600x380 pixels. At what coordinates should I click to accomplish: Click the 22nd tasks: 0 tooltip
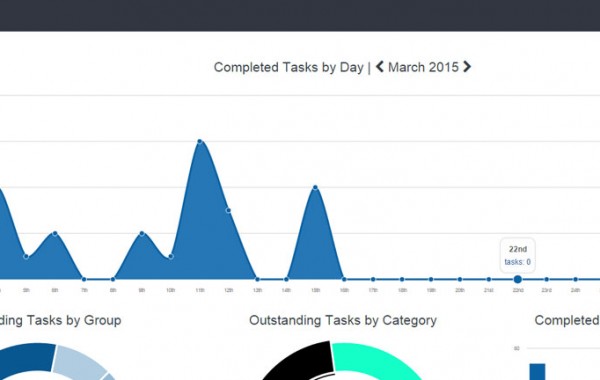(517, 255)
